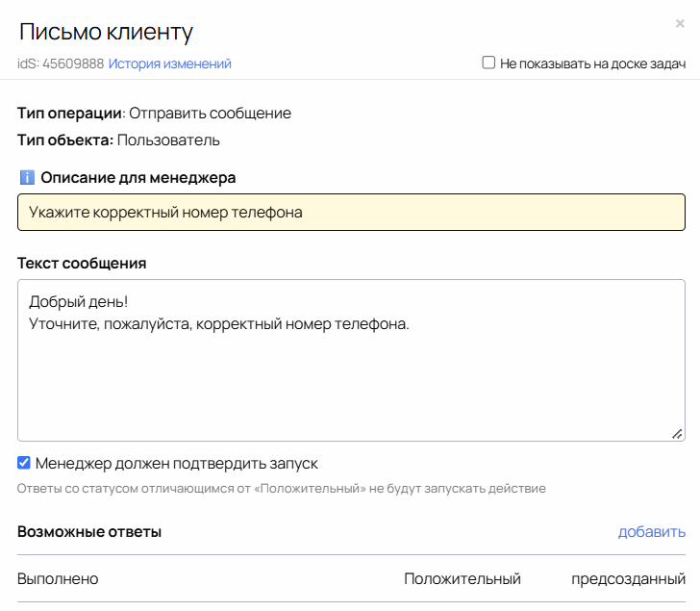This screenshot has height=611, width=700.
Task: Click the Положительный status value
Action: [x=462, y=579]
